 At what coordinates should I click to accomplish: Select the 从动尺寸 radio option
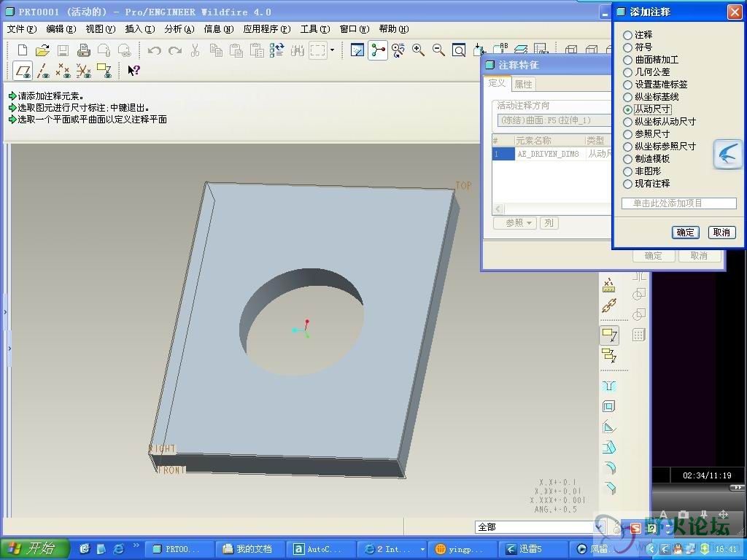coord(628,109)
